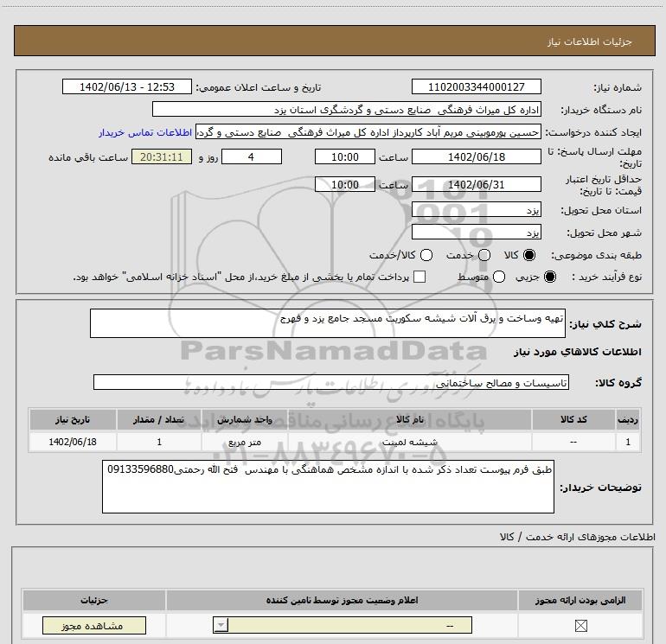
Task: Click the توضیحات خریدار text area
Action: click(x=328, y=487)
